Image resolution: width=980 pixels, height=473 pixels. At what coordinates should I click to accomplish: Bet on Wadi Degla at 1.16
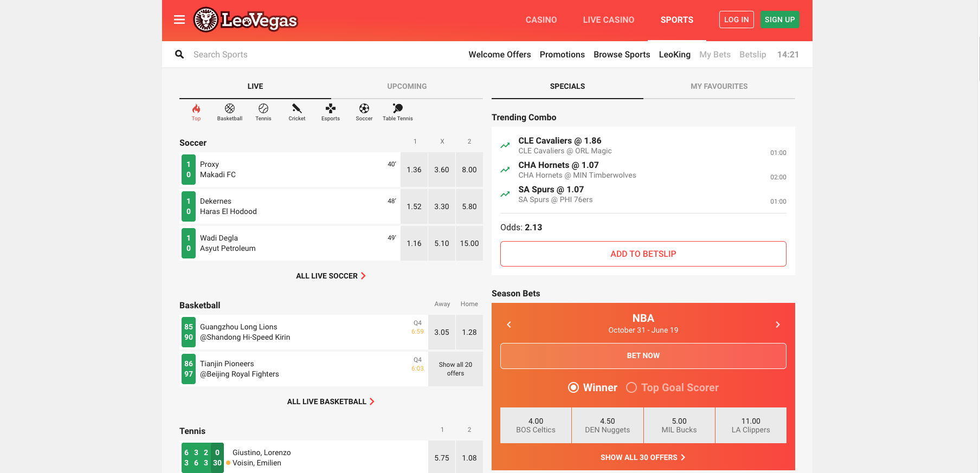pyautogui.click(x=414, y=243)
